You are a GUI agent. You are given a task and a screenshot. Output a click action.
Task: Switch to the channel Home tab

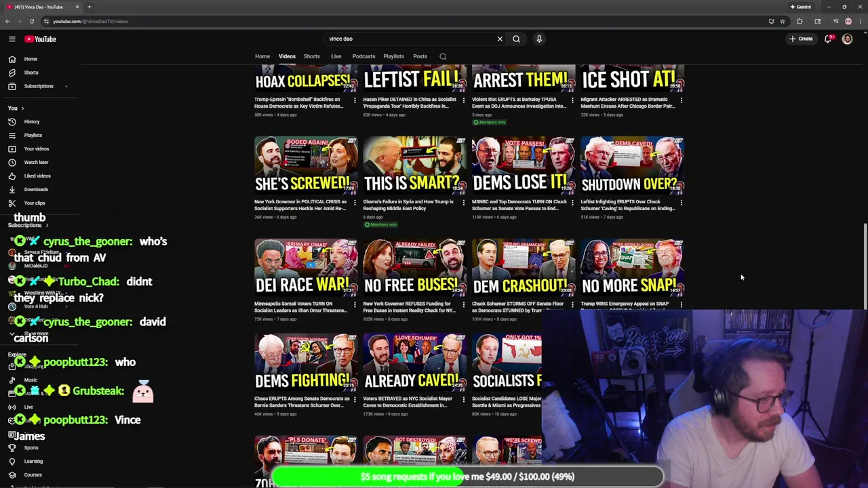[262, 56]
